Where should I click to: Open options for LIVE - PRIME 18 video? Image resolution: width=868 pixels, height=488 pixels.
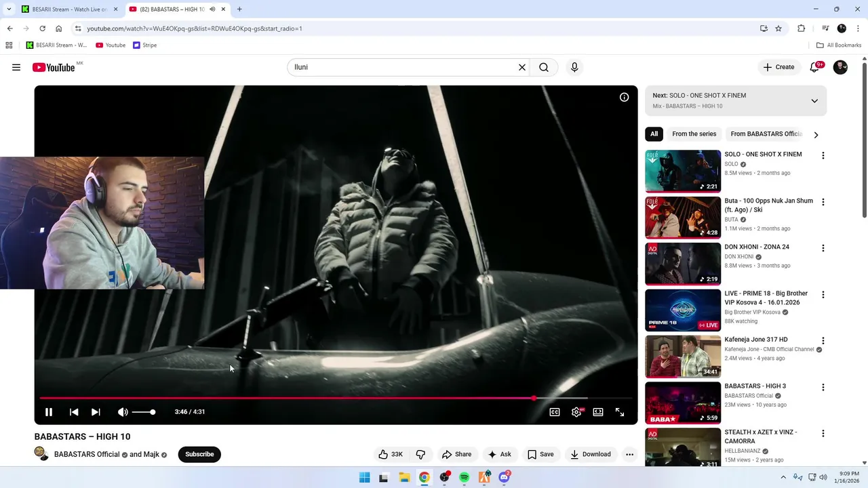pos(823,295)
